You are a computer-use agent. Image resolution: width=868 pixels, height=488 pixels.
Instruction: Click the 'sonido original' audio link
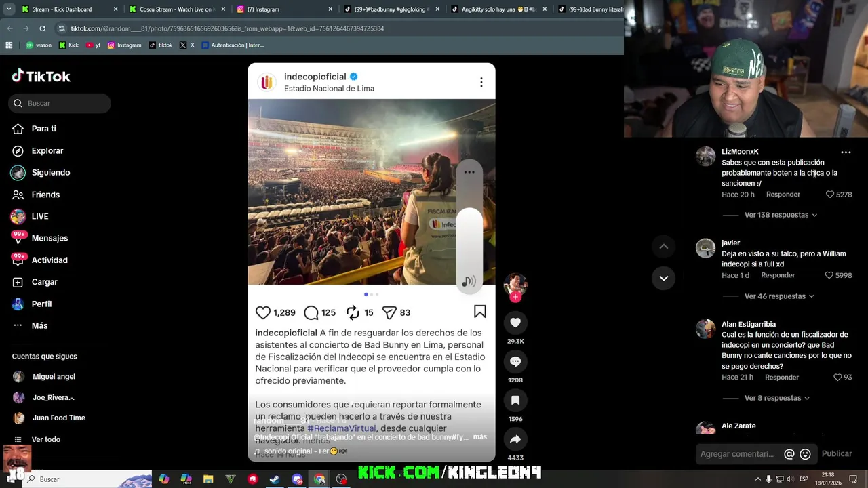[301, 451]
